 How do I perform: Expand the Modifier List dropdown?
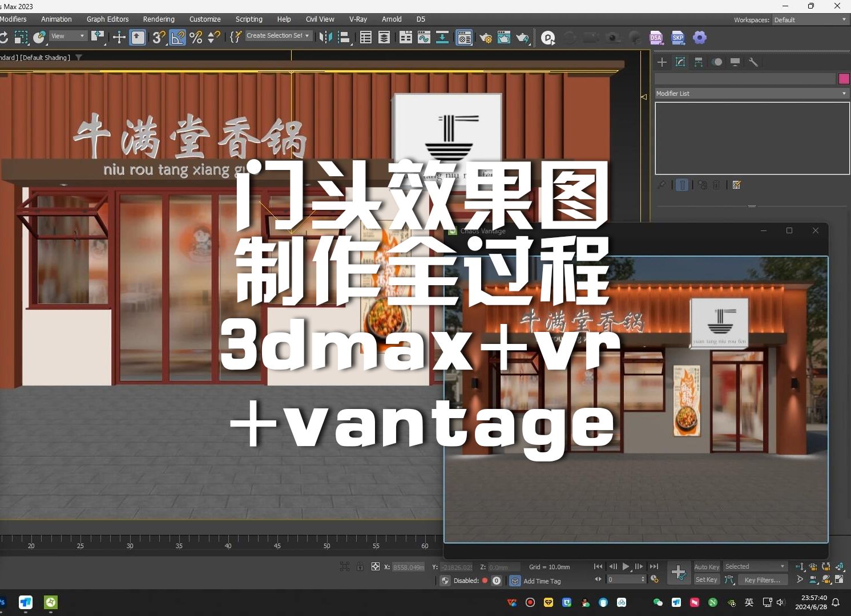click(x=752, y=94)
